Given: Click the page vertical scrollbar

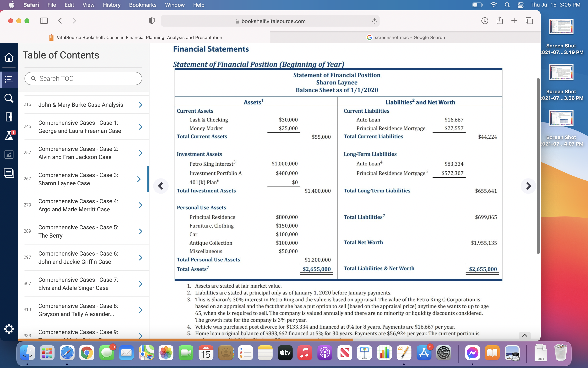Looking at the screenshot, I should [x=538, y=166].
